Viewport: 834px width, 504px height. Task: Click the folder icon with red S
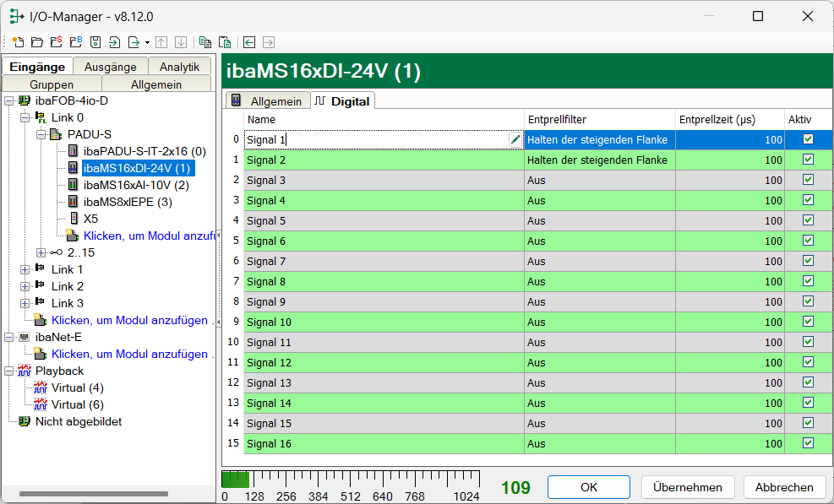coord(56,41)
